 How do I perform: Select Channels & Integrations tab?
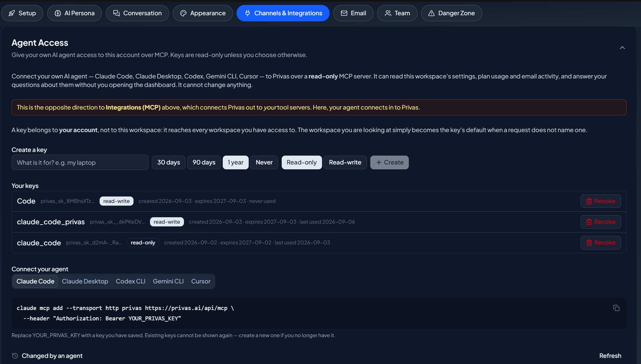[283, 13]
